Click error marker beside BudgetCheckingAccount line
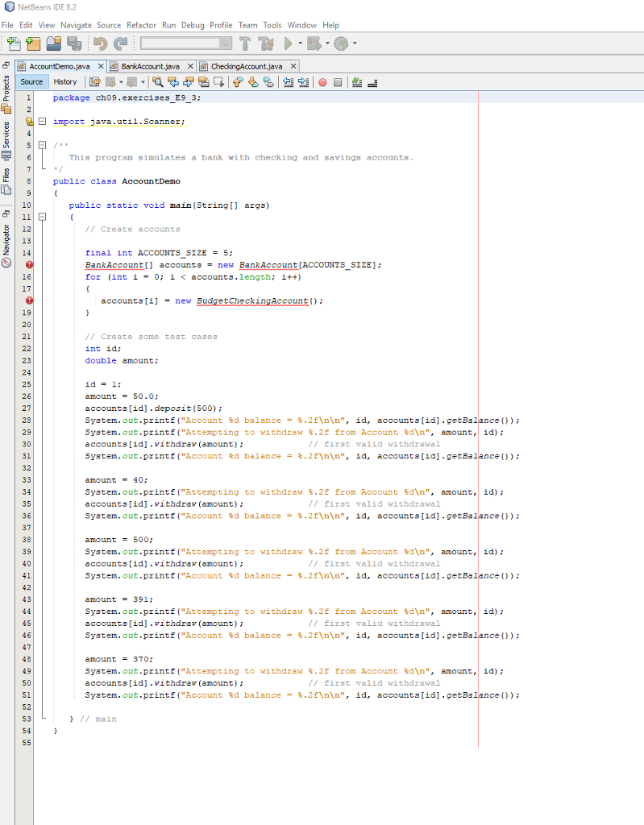Image resolution: width=644 pixels, height=825 pixels. tap(30, 301)
